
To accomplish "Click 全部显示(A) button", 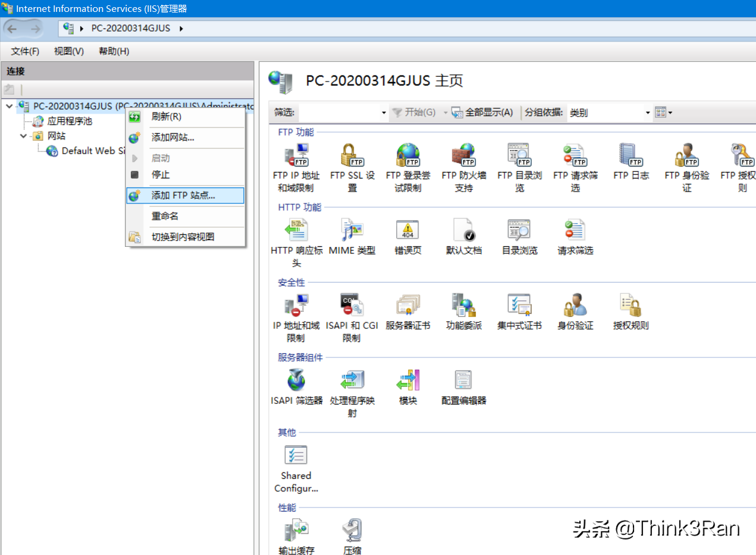I will tap(482, 112).
